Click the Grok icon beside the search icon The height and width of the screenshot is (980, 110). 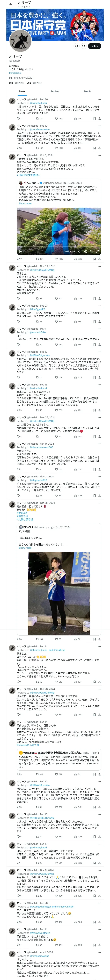click(77, 46)
